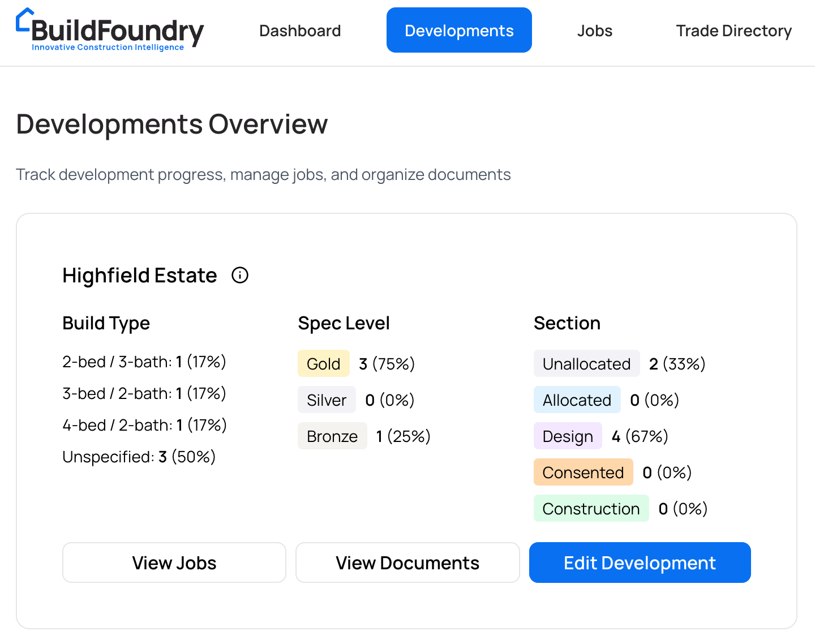Go to the Dashboard tab

click(x=300, y=31)
